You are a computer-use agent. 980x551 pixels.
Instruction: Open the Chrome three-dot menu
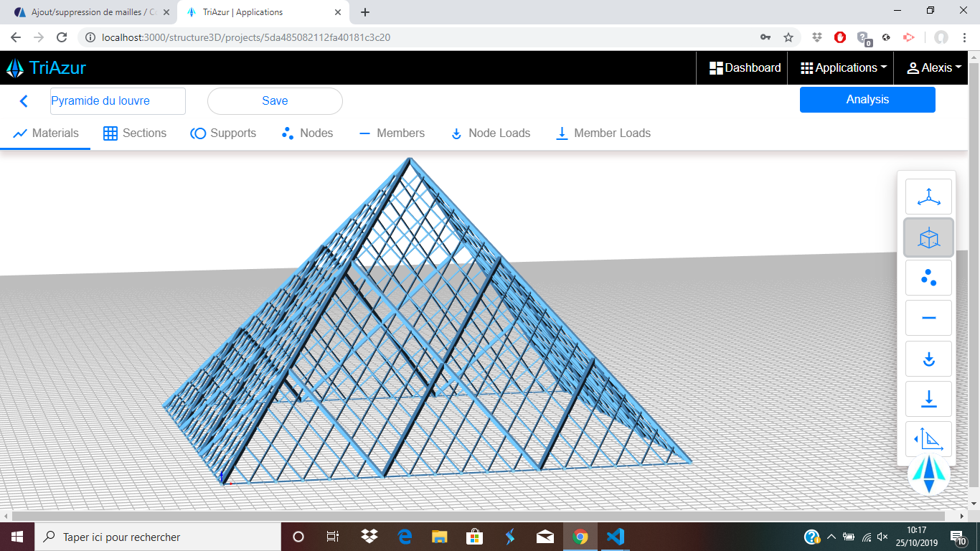coord(964,37)
